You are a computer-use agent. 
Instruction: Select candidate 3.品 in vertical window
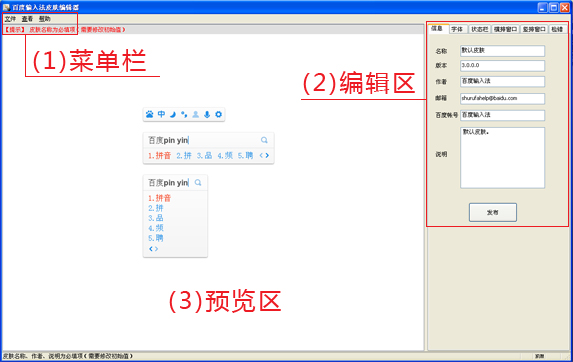[156, 218]
